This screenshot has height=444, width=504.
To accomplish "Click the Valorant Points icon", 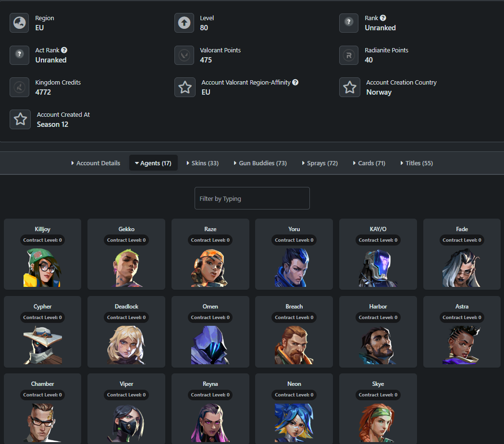I will click(184, 55).
